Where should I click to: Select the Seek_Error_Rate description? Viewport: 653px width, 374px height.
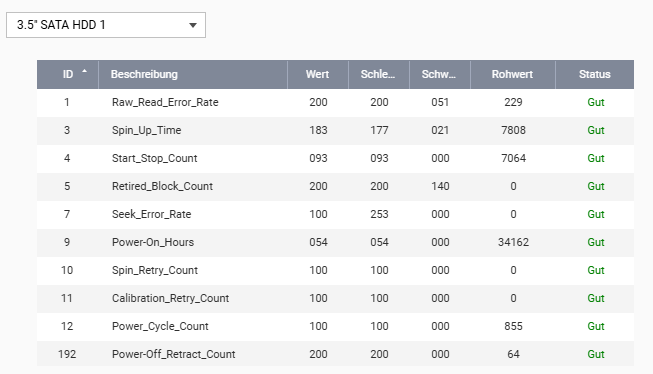click(152, 214)
